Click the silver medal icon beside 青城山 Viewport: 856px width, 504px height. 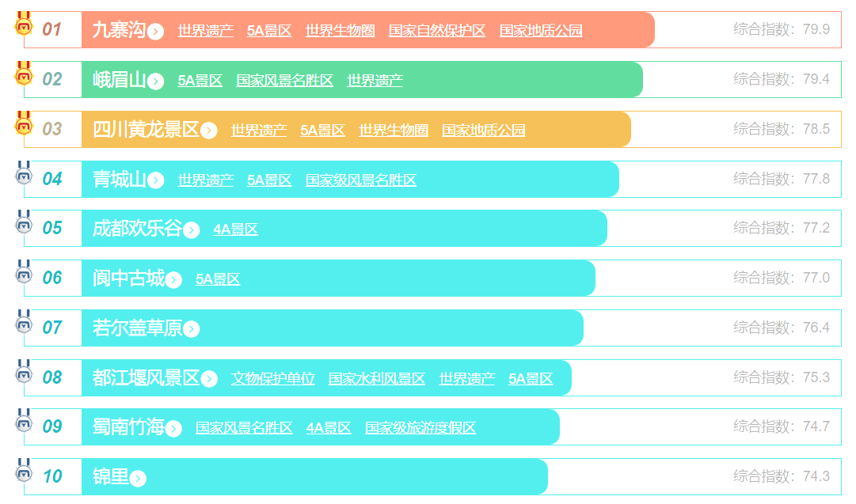click(24, 173)
